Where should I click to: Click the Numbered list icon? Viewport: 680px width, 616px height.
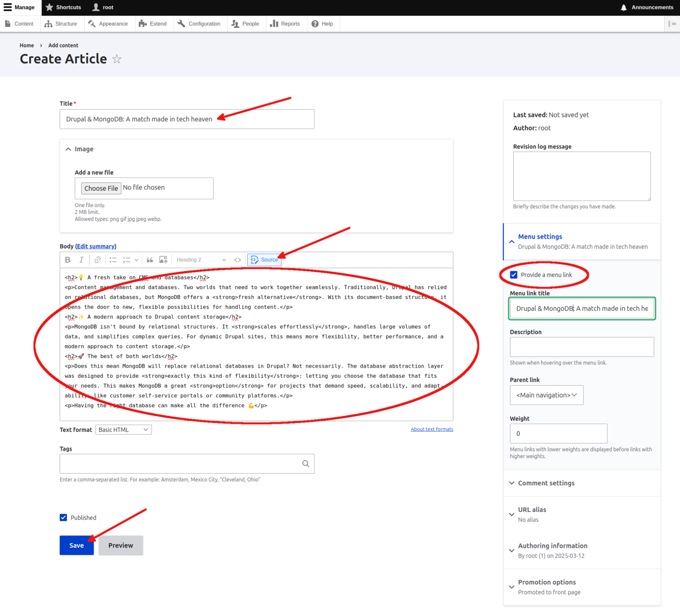click(127, 260)
